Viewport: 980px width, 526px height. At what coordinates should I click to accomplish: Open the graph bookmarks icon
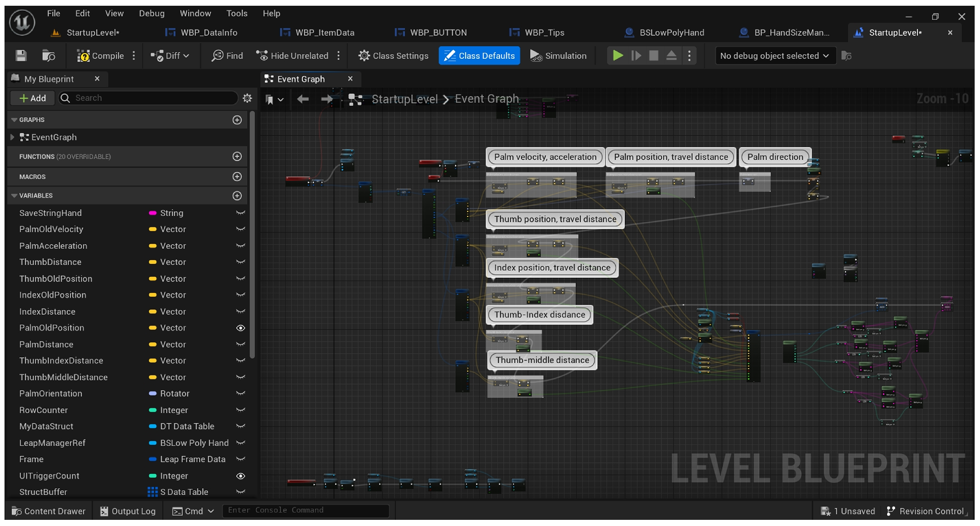270,99
